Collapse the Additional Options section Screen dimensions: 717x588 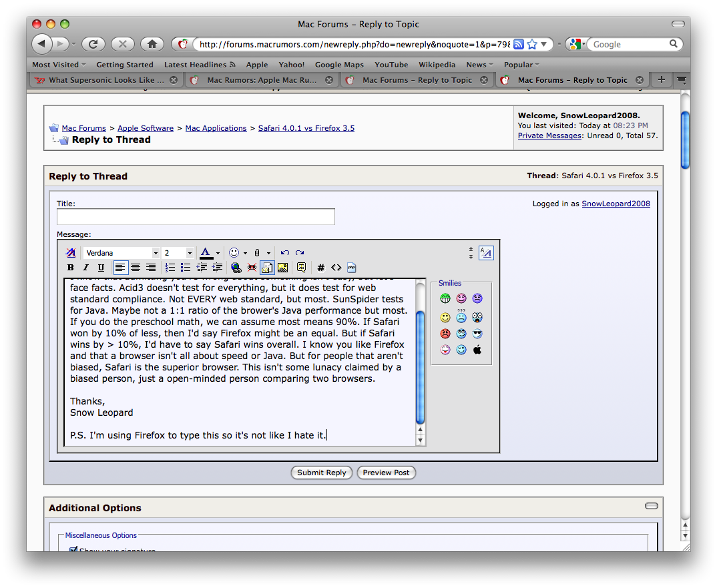pyautogui.click(x=652, y=506)
